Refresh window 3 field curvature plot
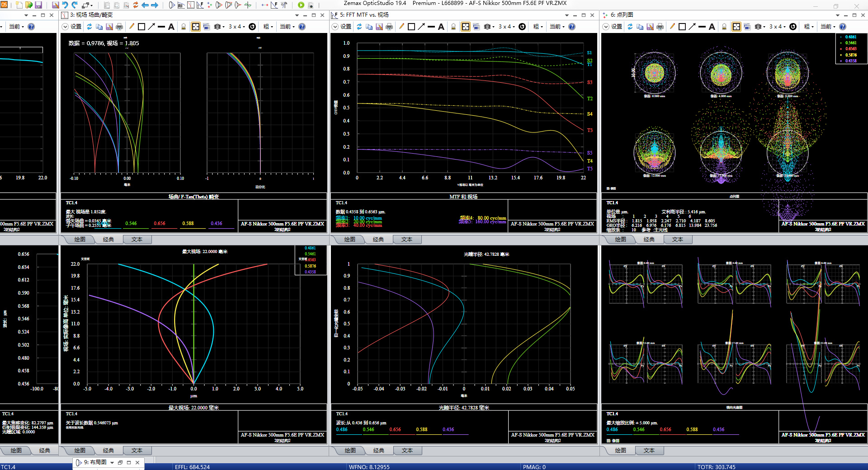Screen dimensions: 868x470 pyautogui.click(x=90, y=27)
